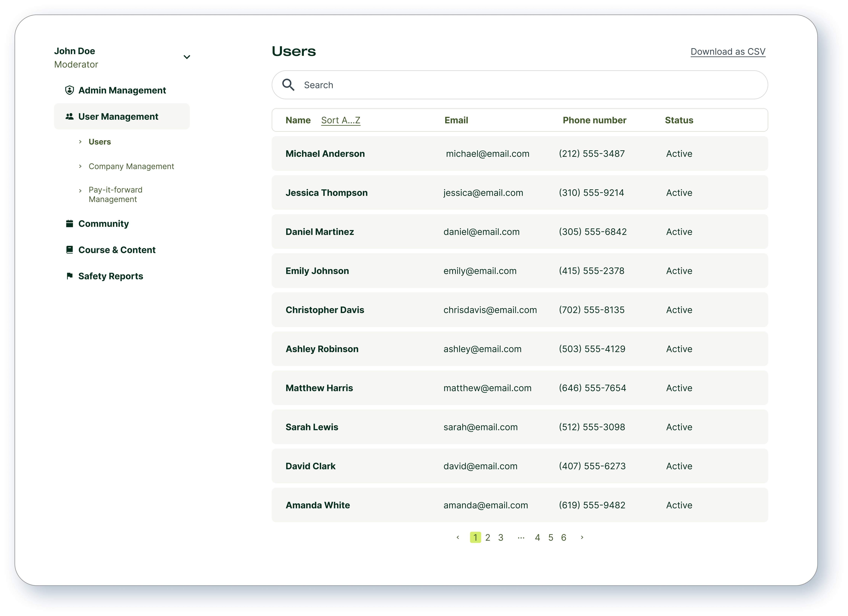
Task: Select the Christopher Davis name
Action: coord(325,310)
